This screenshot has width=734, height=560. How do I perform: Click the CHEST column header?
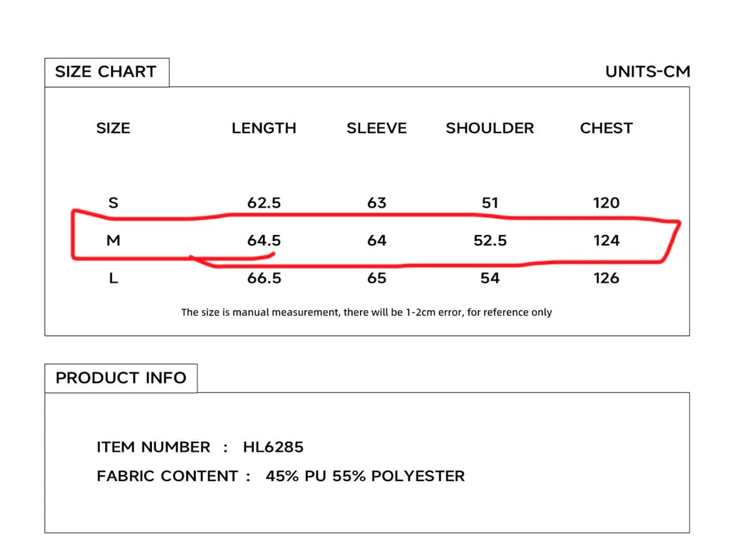606,128
